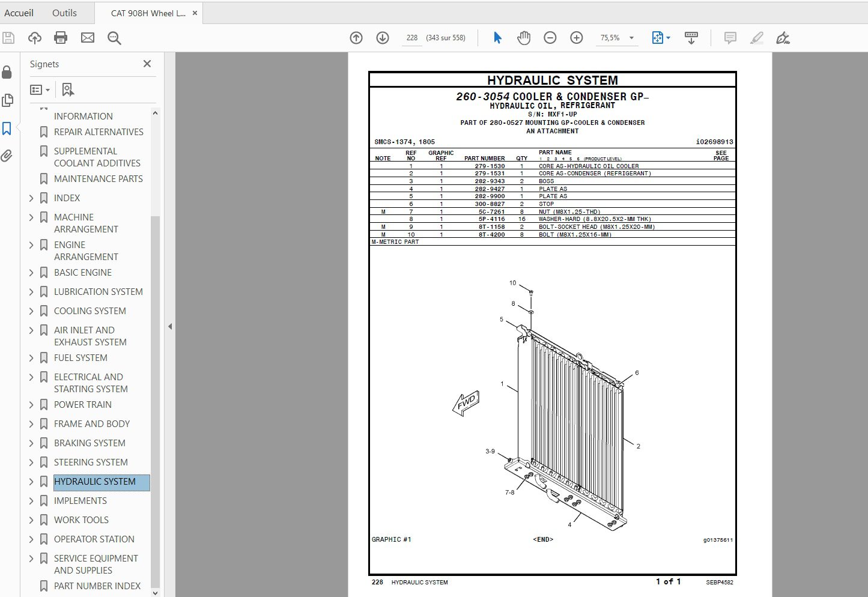The image size is (868, 597).
Task: Expand the ENGINE ARRANGEMENT bookmark
Action: coord(31,245)
